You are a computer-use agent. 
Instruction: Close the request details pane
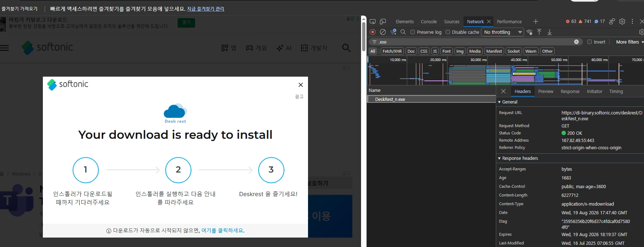(x=503, y=91)
